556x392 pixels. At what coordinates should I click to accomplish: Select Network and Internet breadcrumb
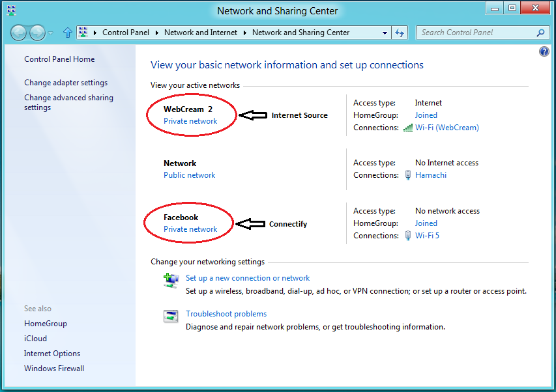click(x=200, y=33)
